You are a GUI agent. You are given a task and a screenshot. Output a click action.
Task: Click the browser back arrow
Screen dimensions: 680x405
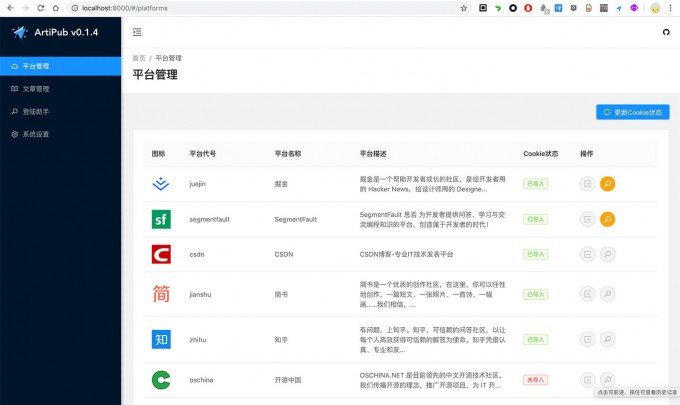coord(10,8)
